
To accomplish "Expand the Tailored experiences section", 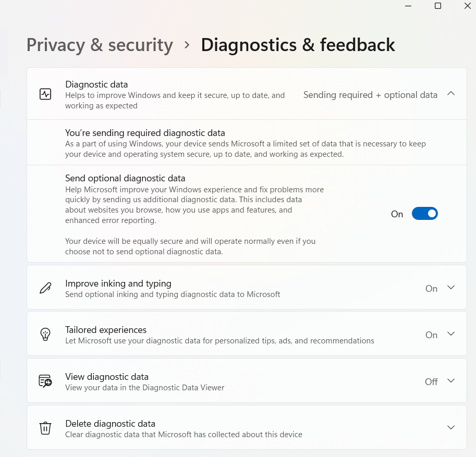I will click(450, 334).
